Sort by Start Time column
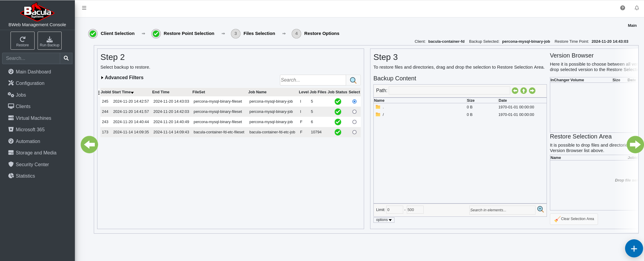 (x=123, y=92)
